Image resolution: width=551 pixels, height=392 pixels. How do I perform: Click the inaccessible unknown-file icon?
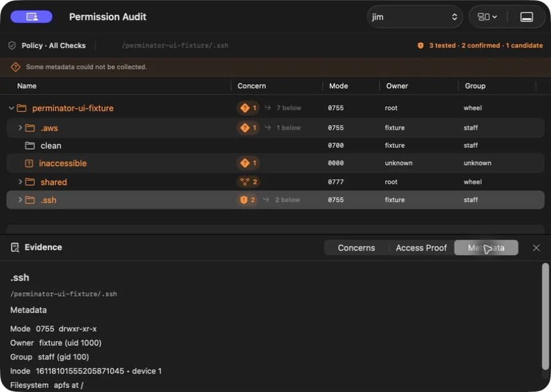pyautogui.click(x=29, y=163)
